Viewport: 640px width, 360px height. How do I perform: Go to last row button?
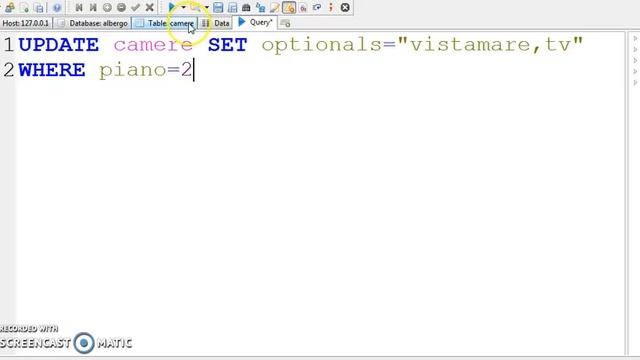[x=93, y=7]
